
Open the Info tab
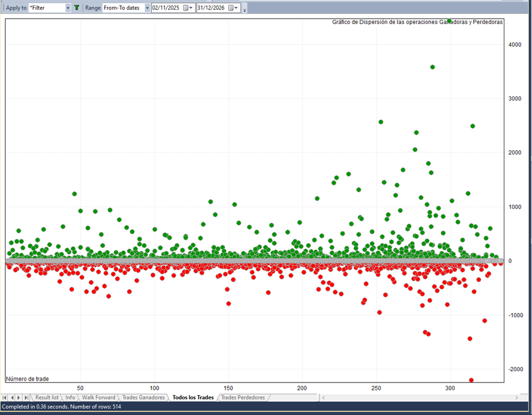tap(70, 398)
